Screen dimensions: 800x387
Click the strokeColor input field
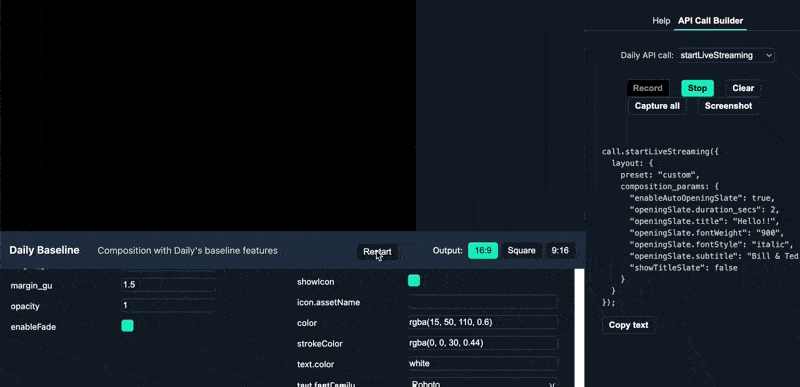(482, 343)
